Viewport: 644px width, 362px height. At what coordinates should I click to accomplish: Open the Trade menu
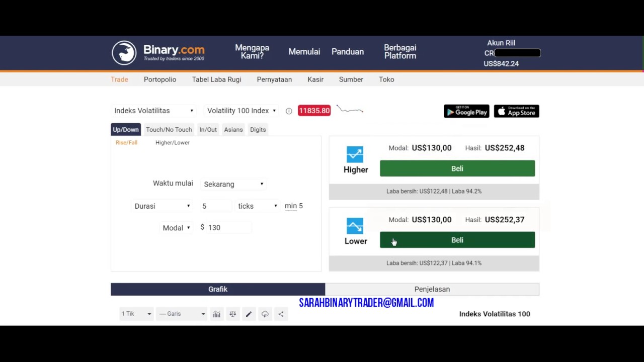[119, 79]
